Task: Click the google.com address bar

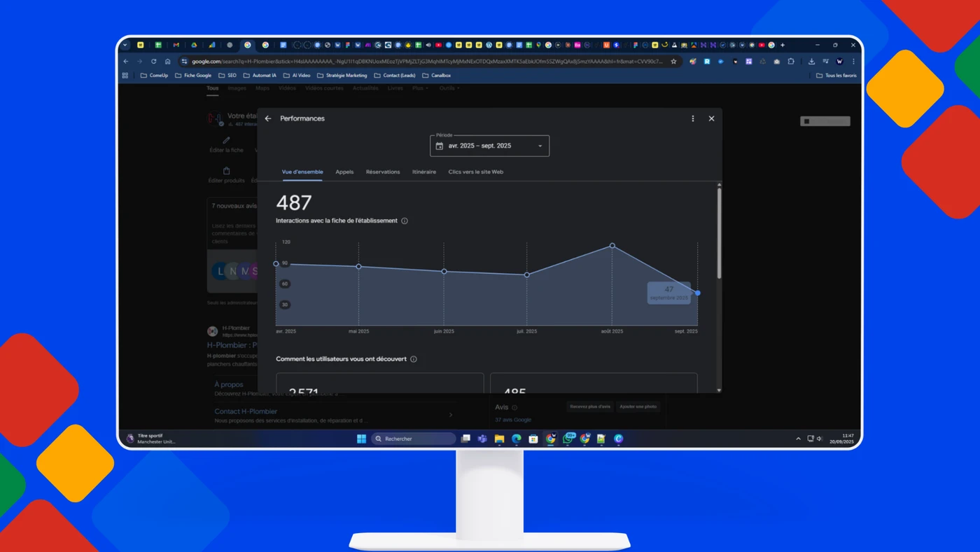Action: [427, 62]
